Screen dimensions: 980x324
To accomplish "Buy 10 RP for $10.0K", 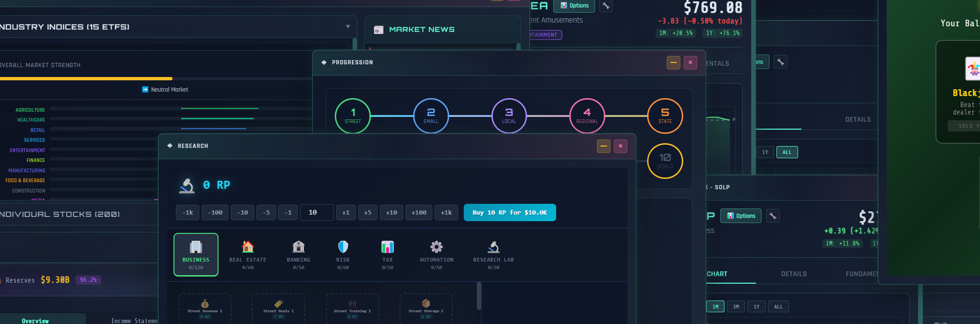I will [x=510, y=213].
